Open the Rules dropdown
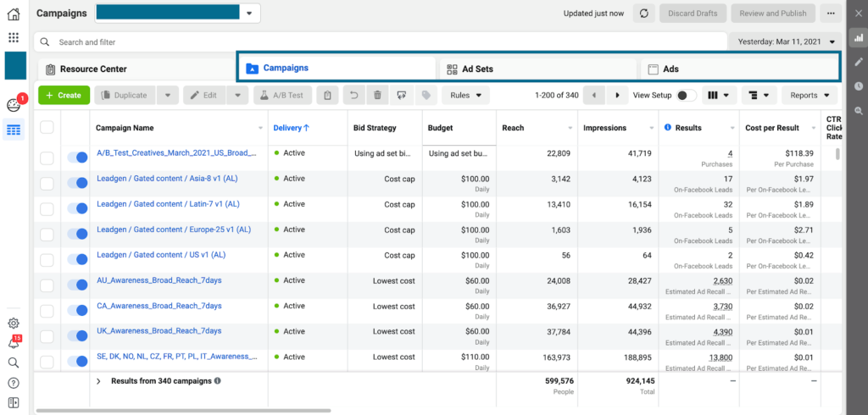 (465, 96)
